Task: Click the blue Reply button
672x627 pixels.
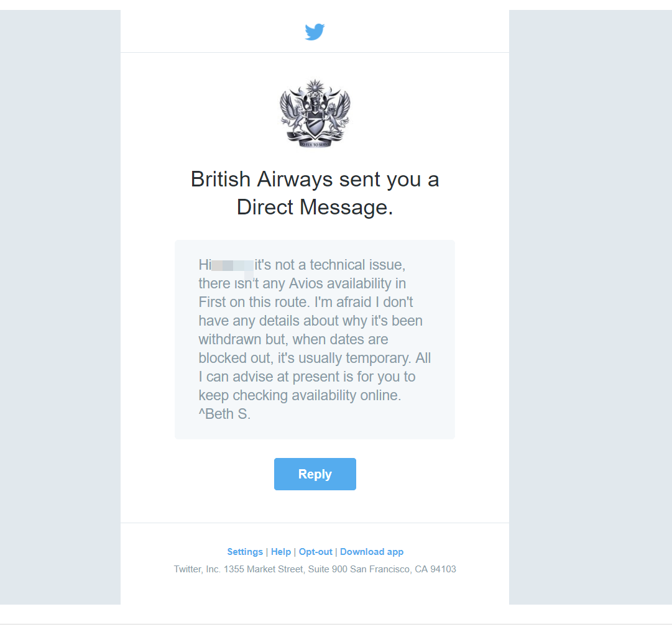Action: click(315, 474)
